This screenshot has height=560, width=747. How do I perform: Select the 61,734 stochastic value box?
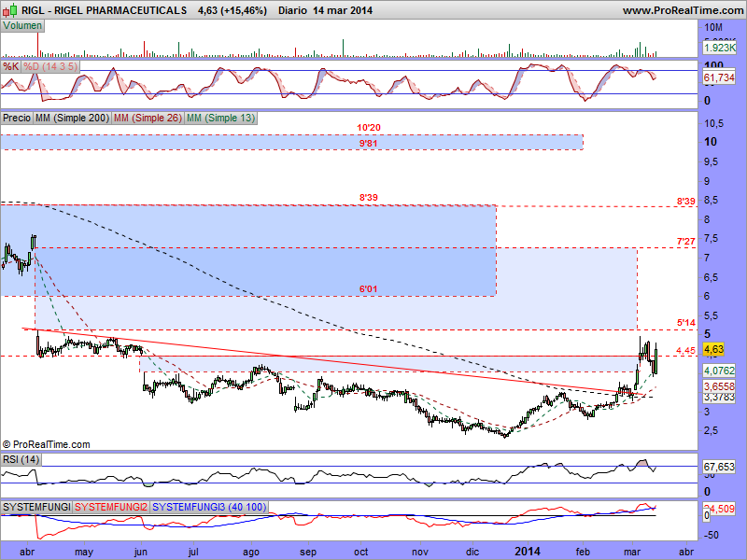point(719,77)
